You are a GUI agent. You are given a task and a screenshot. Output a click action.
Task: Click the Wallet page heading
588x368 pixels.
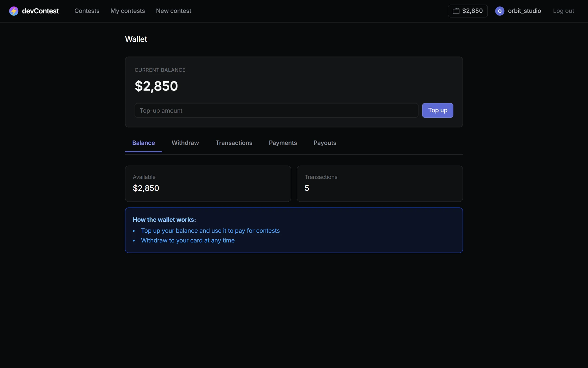pos(136,39)
